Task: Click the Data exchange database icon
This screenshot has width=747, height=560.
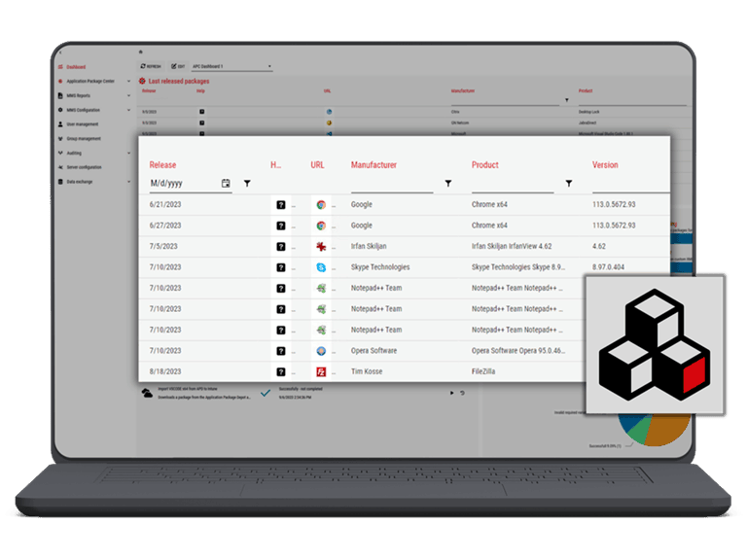Action: pyautogui.click(x=60, y=182)
